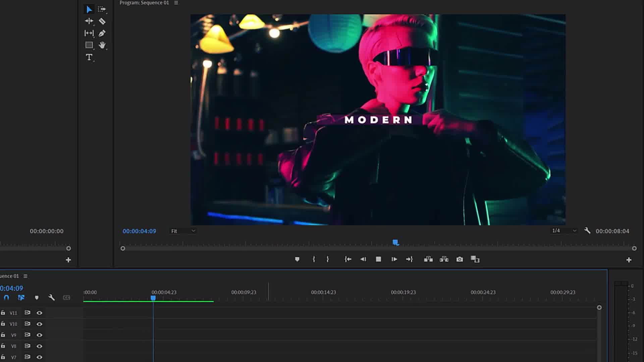Screen dimensions: 644x362
Task: Click the program duration 00:00:08:04
Action: pyautogui.click(x=612, y=231)
